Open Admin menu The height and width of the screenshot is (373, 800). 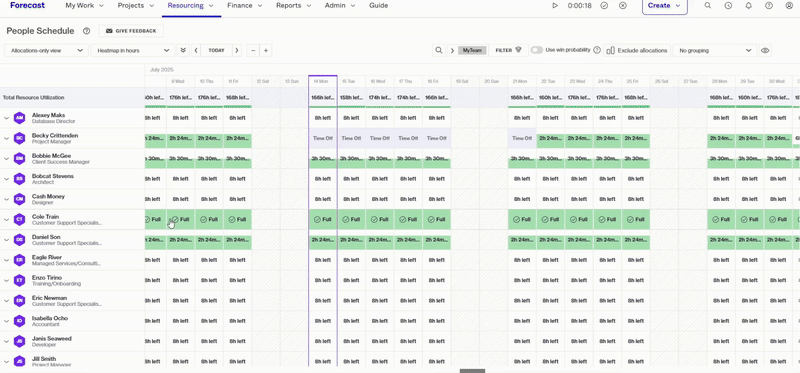[x=340, y=6]
